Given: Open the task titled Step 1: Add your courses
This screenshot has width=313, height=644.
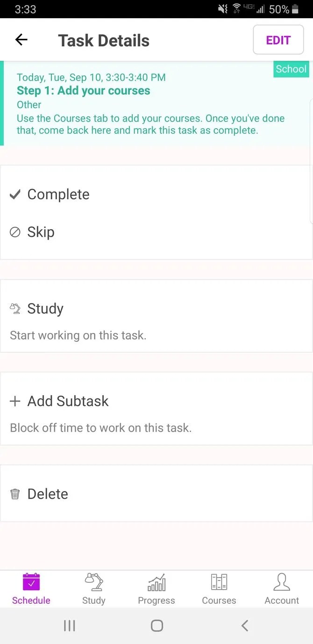Looking at the screenshot, I should (84, 91).
